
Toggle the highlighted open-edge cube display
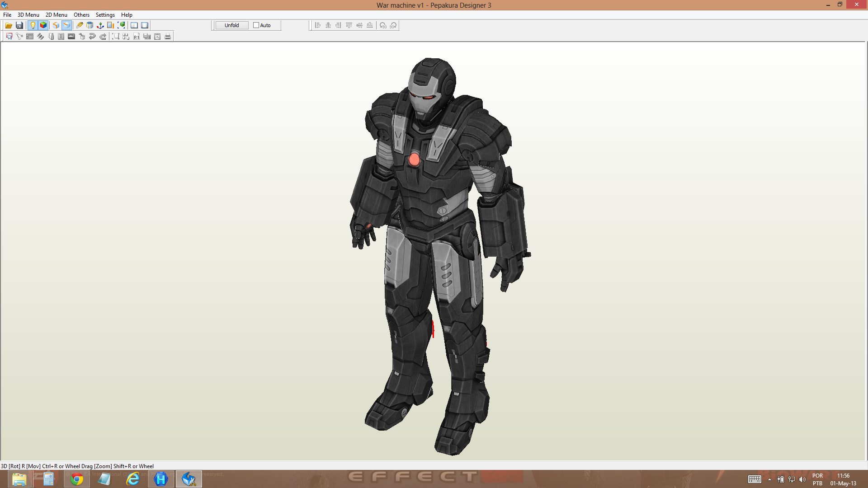tap(66, 25)
